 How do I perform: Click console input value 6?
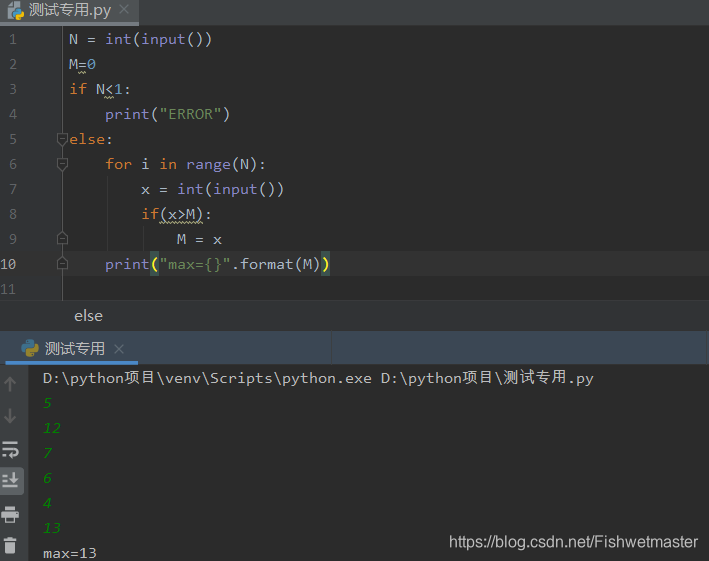tap(47, 478)
